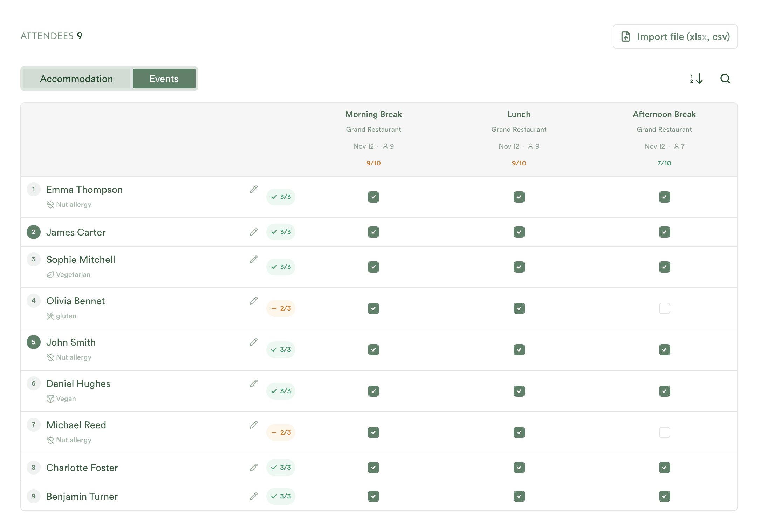761x532 pixels.
Task: Click pencil icon next to James Carter
Action: click(254, 232)
